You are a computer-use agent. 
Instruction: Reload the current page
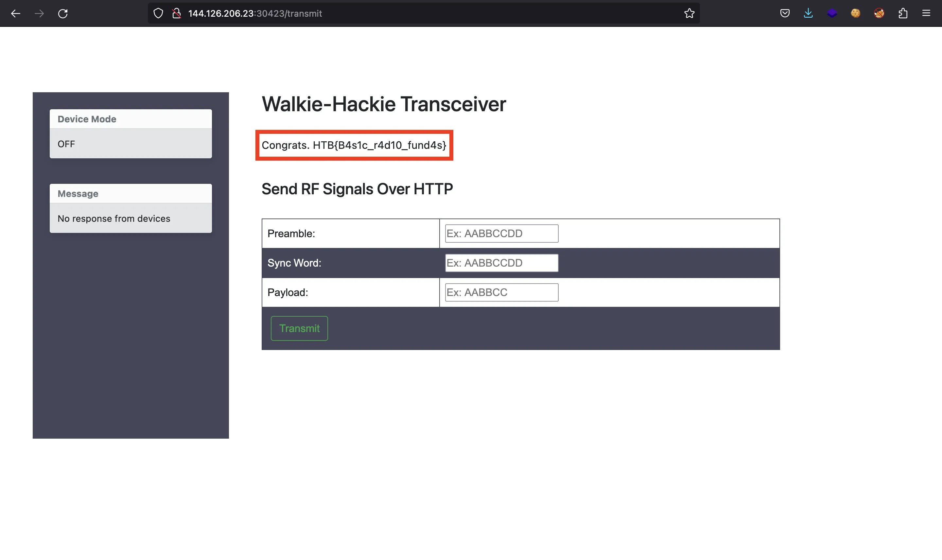63,14
